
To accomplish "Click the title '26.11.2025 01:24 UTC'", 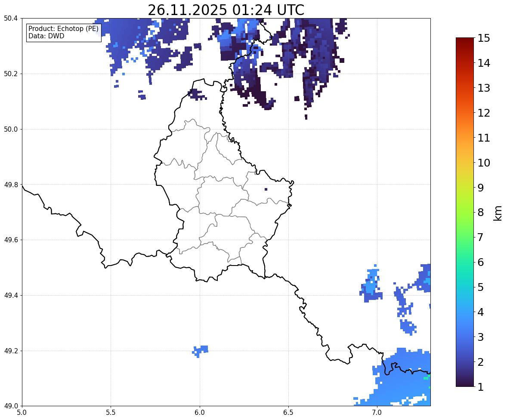I will (x=226, y=10).
